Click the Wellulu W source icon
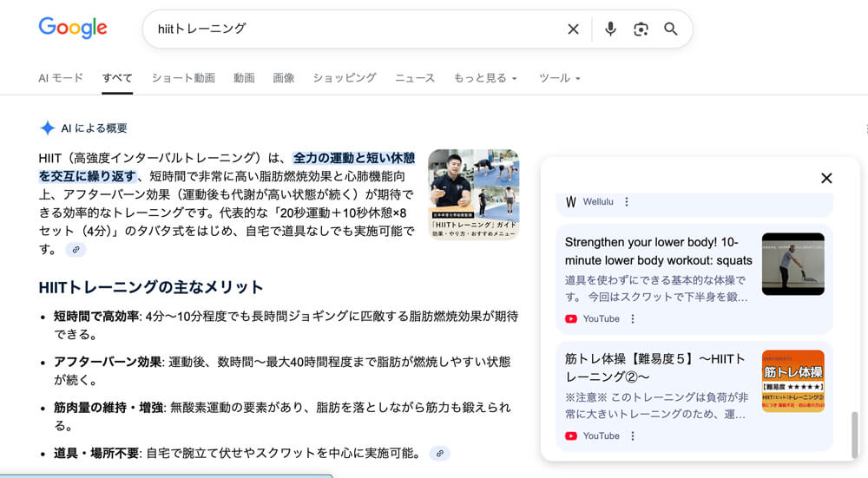Screen dimensions: 868x478 (571, 202)
